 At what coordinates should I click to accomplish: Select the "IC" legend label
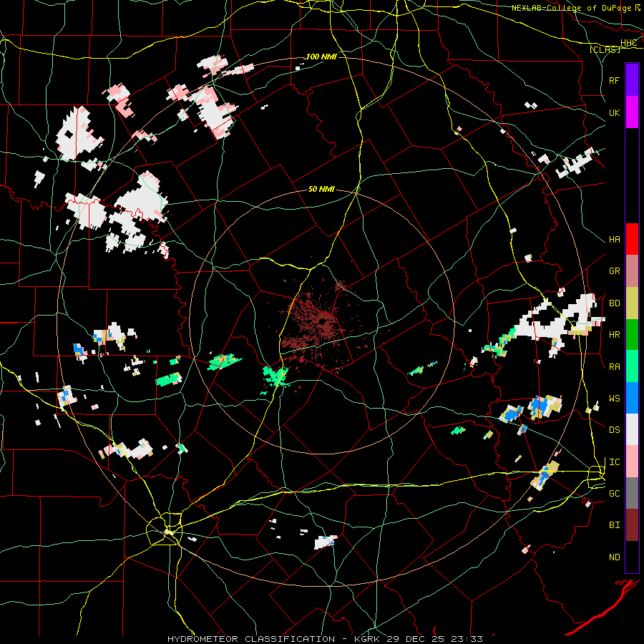coord(614,462)
